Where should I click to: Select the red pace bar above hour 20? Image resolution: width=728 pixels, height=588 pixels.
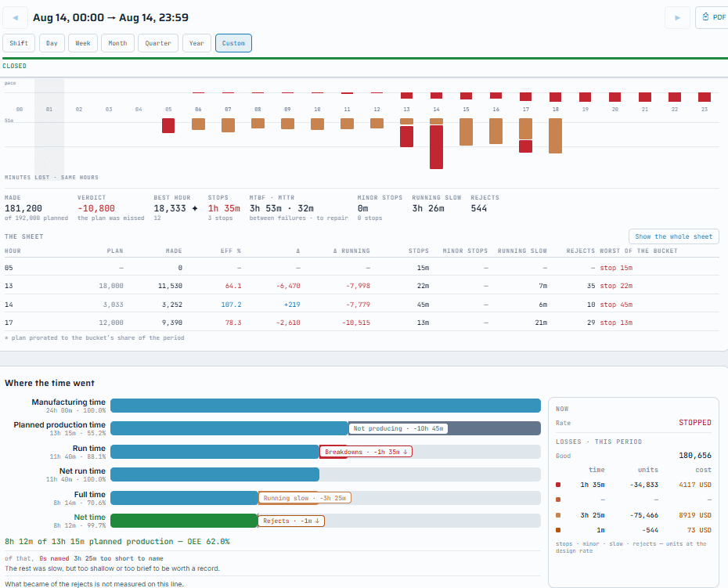(x=615, y=97)
